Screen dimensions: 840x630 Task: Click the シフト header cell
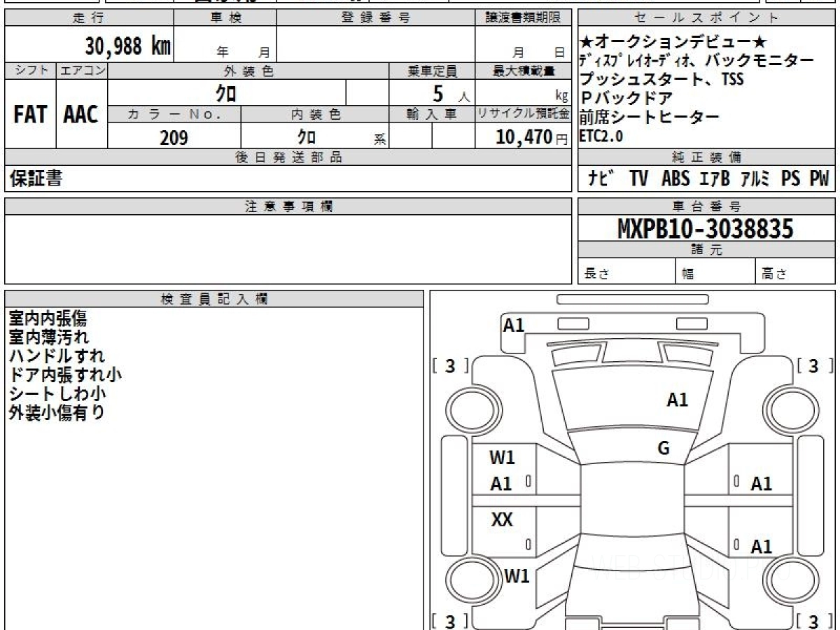point(30,71)
